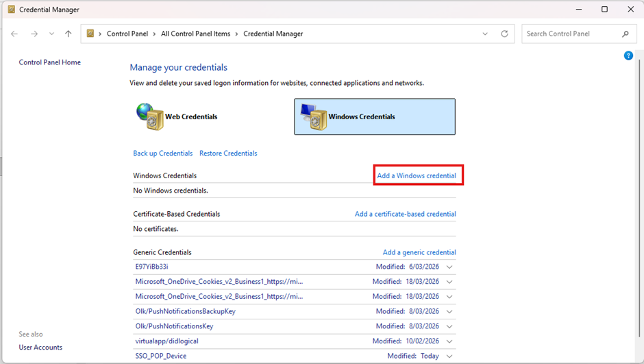Go back using the back arrow

click(x=15, y=34)
